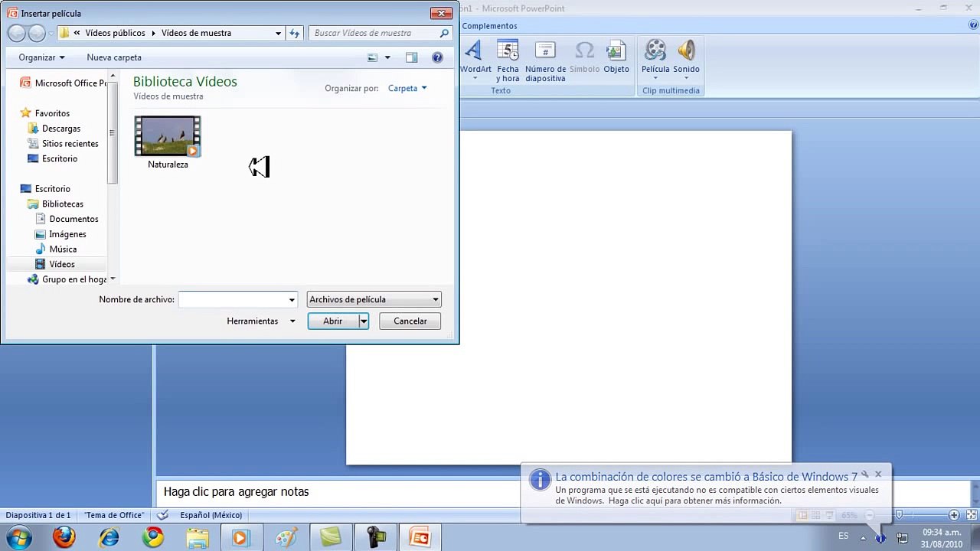The height and width of the screenshot is (551, 980).
Task: Open Firefox from the taskbar
Action: pyautogui.click(x=64, y=538)
